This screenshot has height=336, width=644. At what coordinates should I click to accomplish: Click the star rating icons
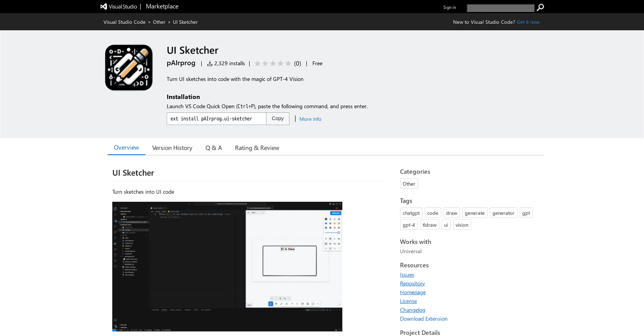click(272, 64)
